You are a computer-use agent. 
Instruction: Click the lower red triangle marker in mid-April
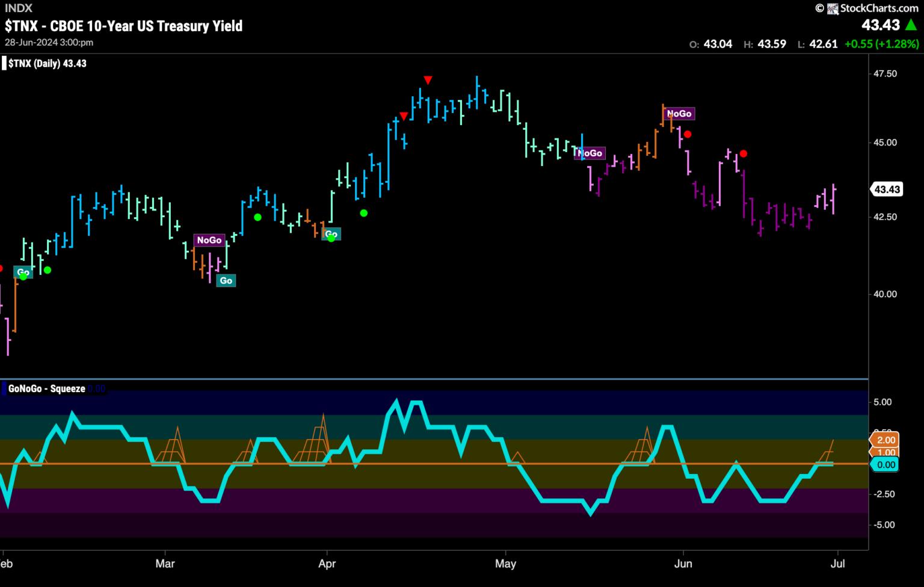(x=404, y=116)
